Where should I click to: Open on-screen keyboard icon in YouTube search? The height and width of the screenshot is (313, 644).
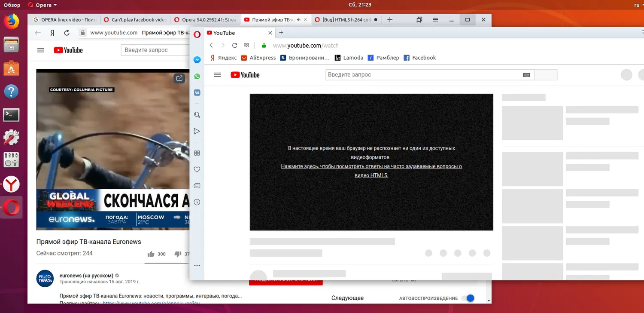point(527,75)
